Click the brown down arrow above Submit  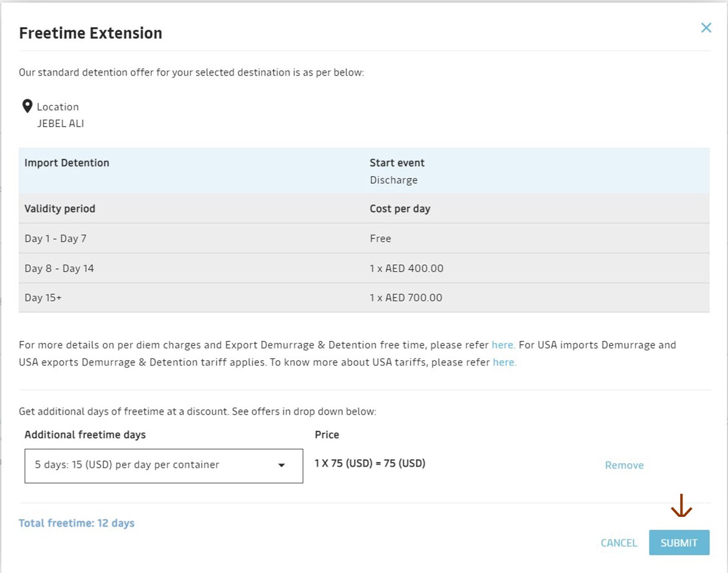[x=681, y=506]
